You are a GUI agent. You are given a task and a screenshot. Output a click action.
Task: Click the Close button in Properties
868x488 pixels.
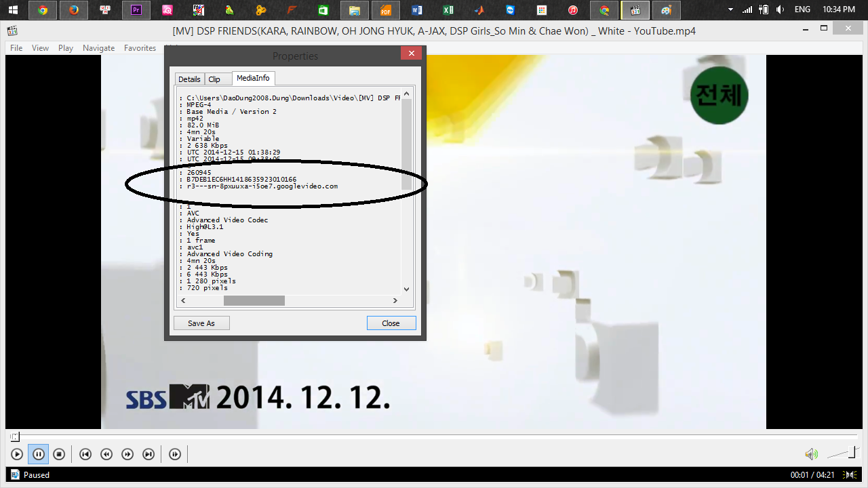(x=391, y=323)
